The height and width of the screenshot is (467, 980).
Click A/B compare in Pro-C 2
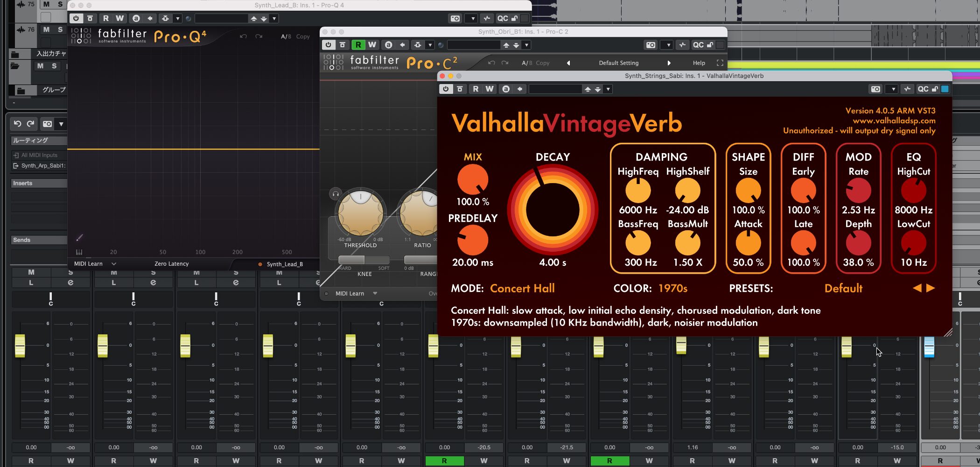point(527,63)
